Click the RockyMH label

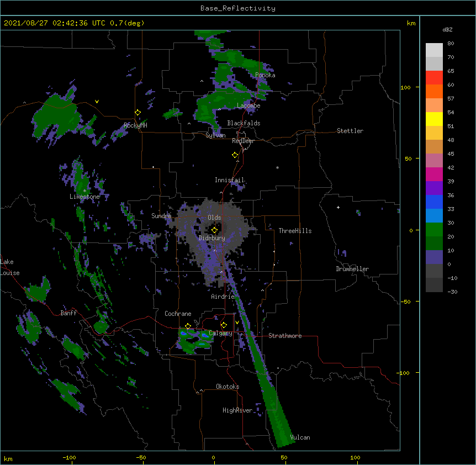tap(135, 125)
